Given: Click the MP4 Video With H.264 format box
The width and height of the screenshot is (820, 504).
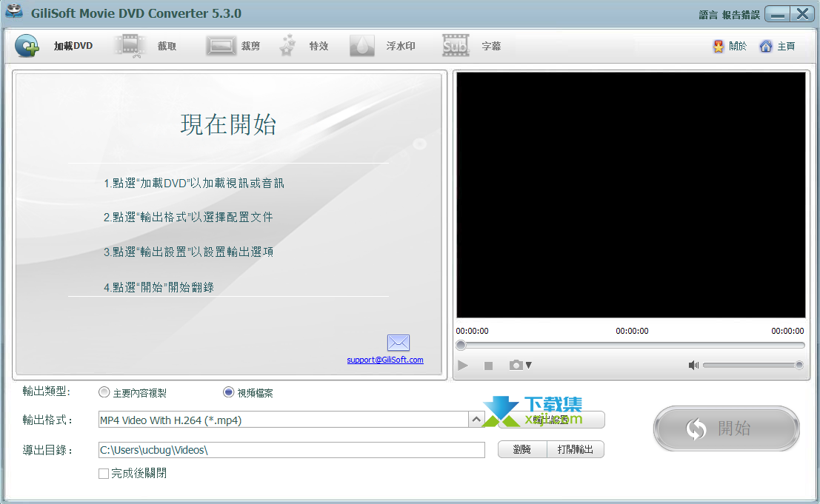Looking at the screenshot, I should tap(284, 420).
